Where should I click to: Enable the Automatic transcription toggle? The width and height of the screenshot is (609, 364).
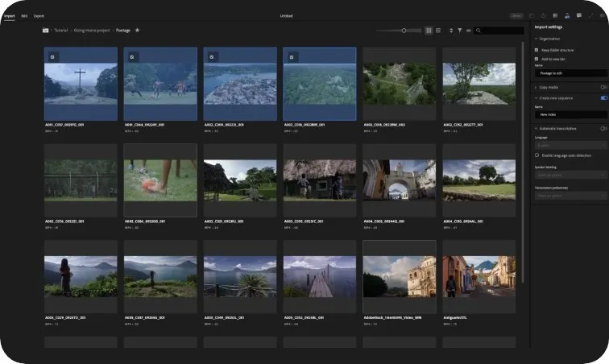coord(603,128)
